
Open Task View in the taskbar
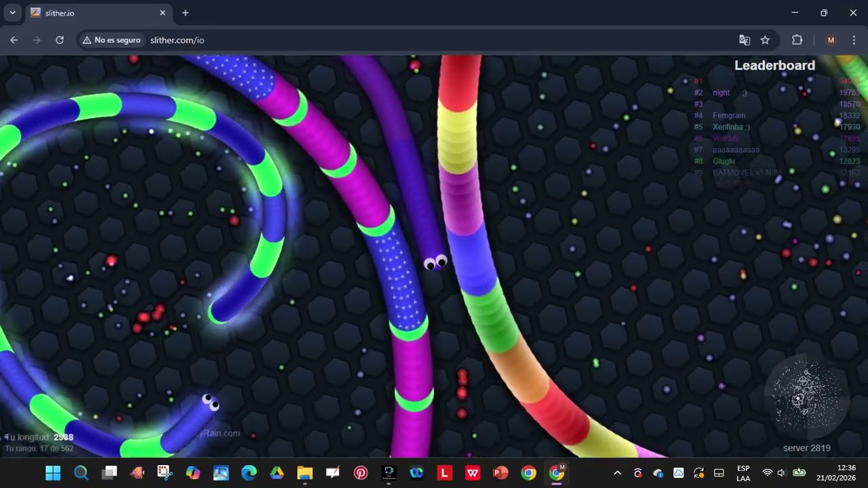109,473
